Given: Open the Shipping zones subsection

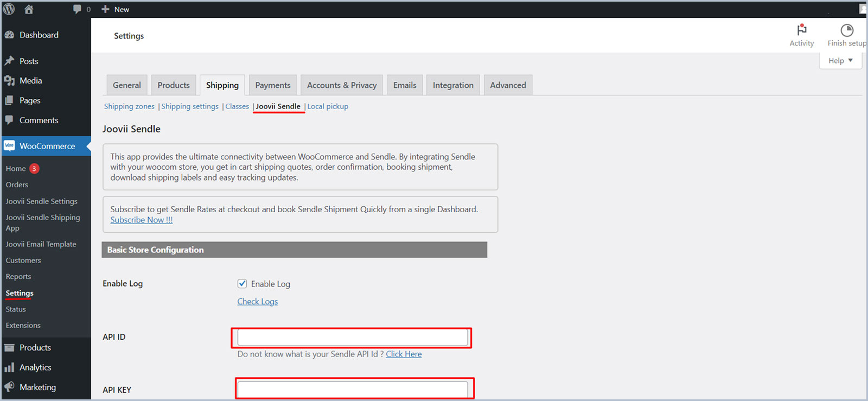Looking at the screenshot, I should pos(129,106).
